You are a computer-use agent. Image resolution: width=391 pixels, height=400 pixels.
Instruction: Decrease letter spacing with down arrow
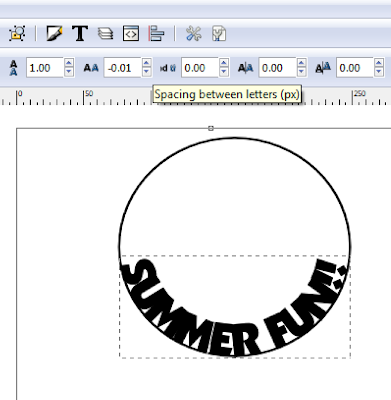click(146, 72)
